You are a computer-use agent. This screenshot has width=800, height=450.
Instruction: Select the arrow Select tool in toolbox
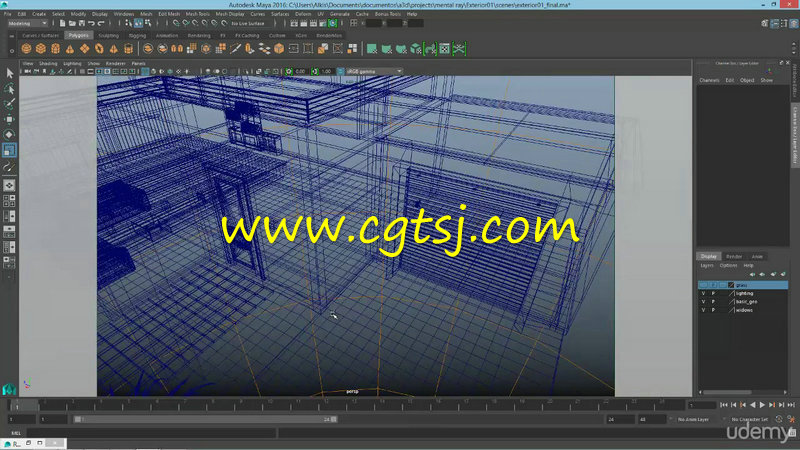pyautogui.click(x=9, y=73)
